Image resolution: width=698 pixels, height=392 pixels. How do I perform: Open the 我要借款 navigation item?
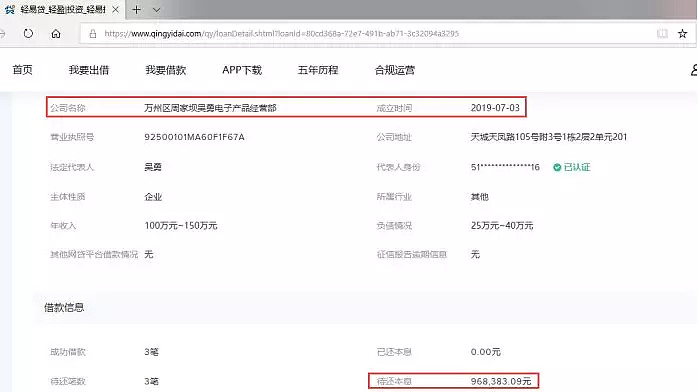(166, 70)
